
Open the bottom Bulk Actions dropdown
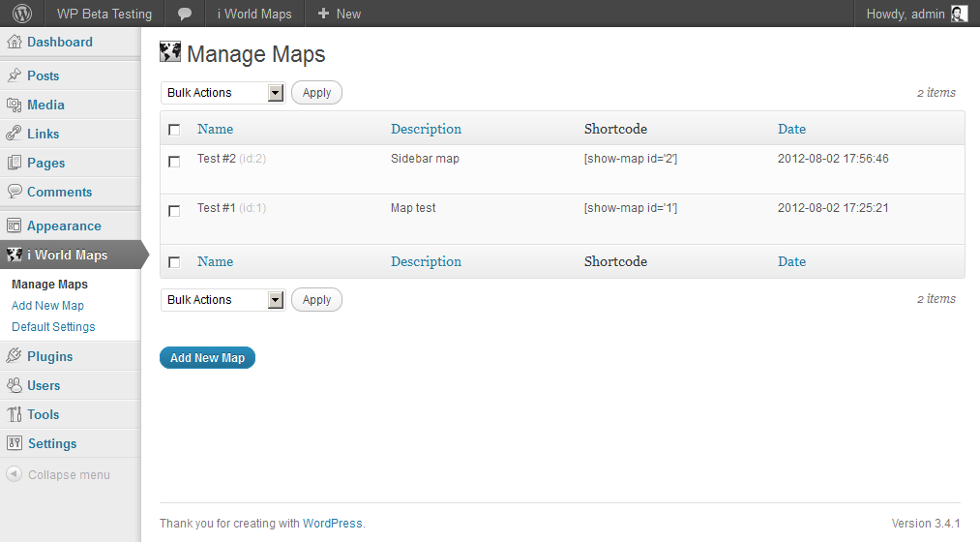pos(223,300)
